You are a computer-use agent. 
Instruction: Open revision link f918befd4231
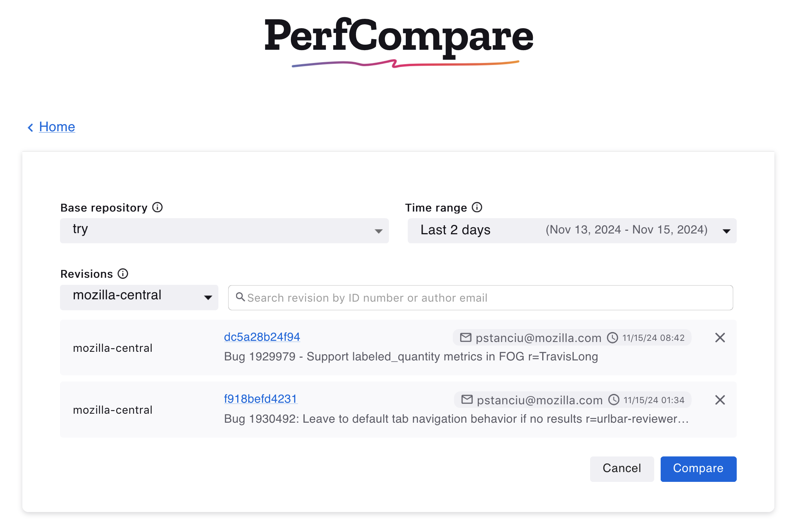(261, 399)
